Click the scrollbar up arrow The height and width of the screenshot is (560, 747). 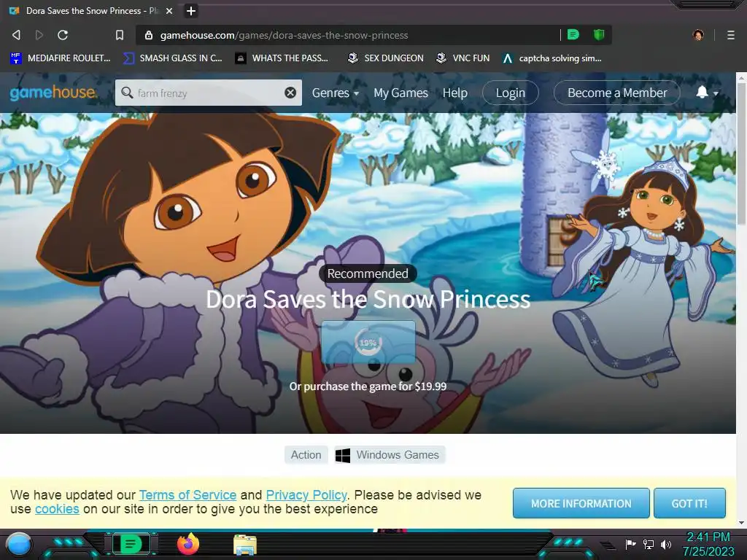point(741,77)
